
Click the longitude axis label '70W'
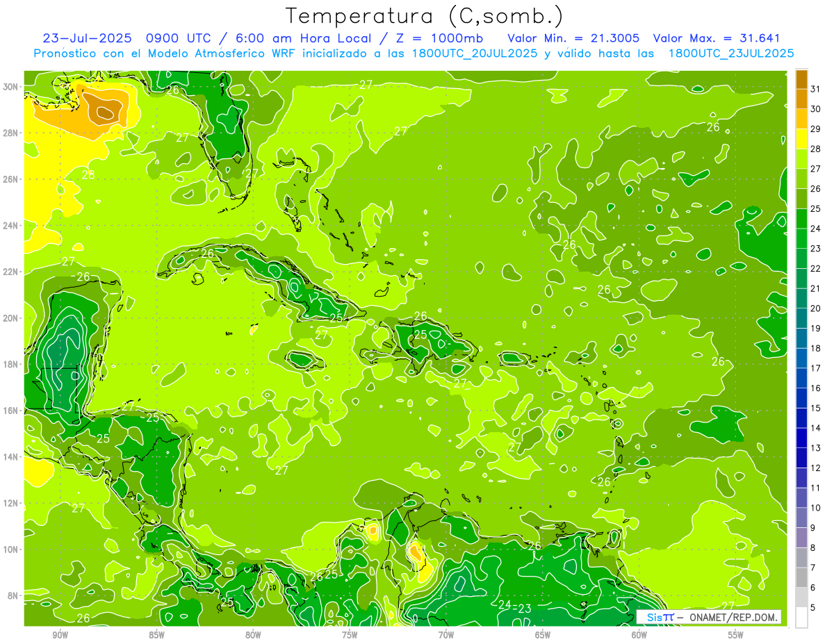coord(446,635)
